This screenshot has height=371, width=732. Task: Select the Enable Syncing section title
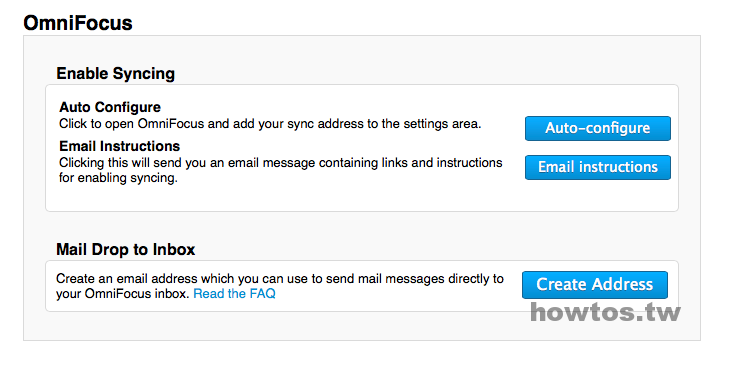116,73
